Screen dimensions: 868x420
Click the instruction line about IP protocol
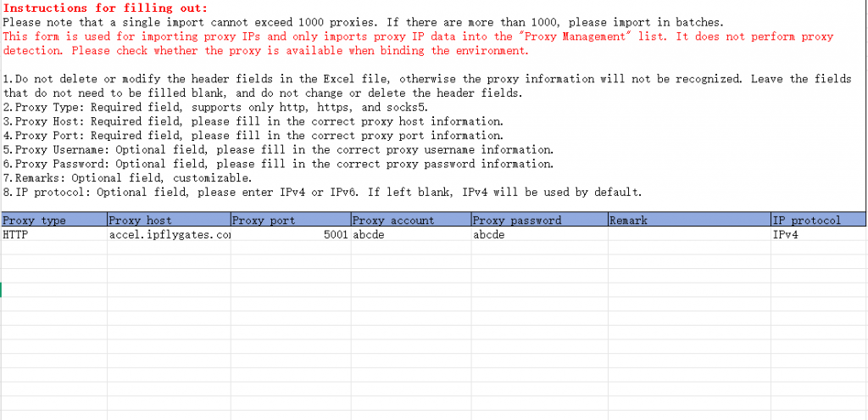tap(322, 192)
